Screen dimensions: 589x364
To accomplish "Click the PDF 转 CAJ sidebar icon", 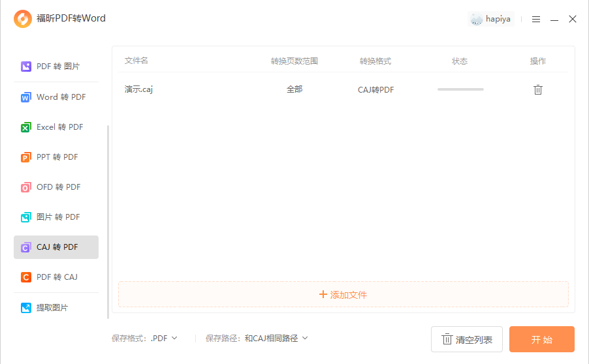I will 26,277.
